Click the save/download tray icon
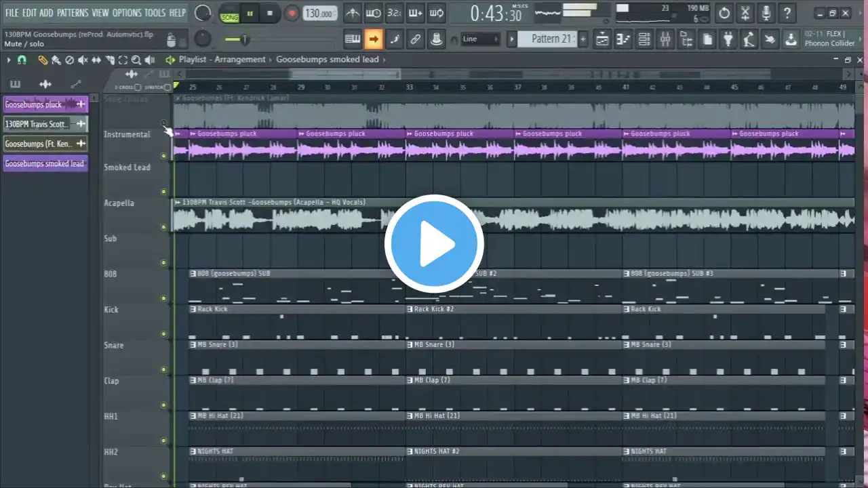The image size is (868, 488). coord(791,39)
